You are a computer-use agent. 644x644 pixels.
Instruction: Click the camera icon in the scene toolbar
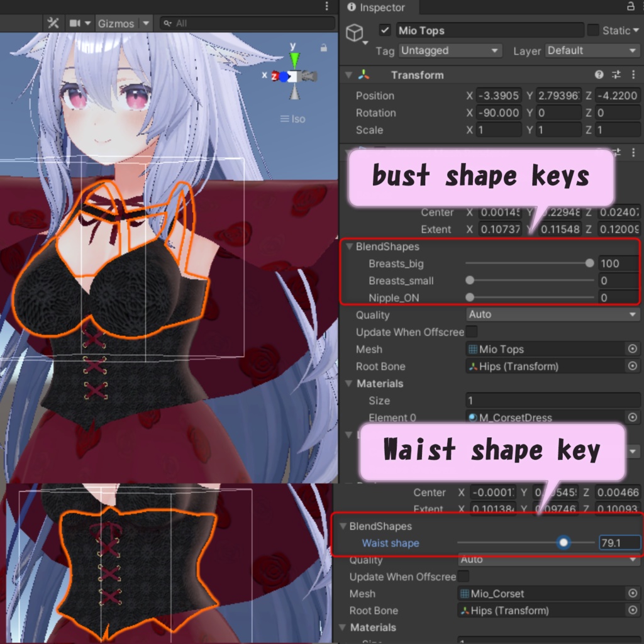click(74, 22)
